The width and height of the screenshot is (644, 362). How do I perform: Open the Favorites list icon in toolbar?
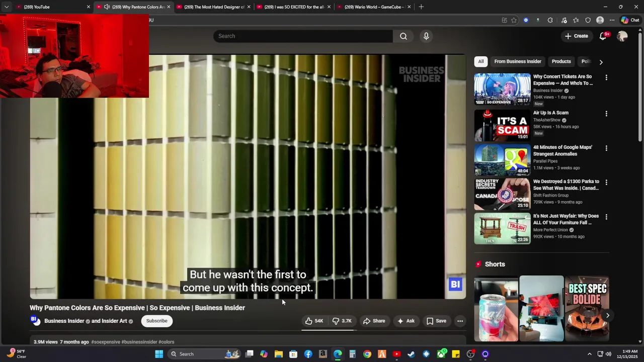[x=576, y=20]
